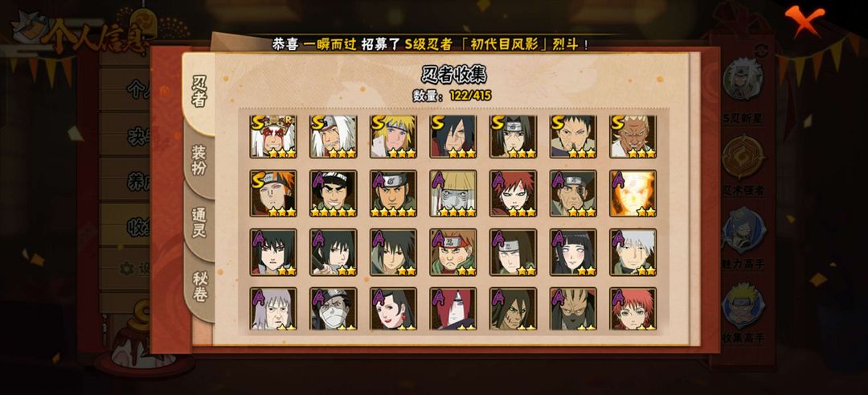Open the S忍新星 badge icon
The image size is (868, 395).
(x=743, y=79)
